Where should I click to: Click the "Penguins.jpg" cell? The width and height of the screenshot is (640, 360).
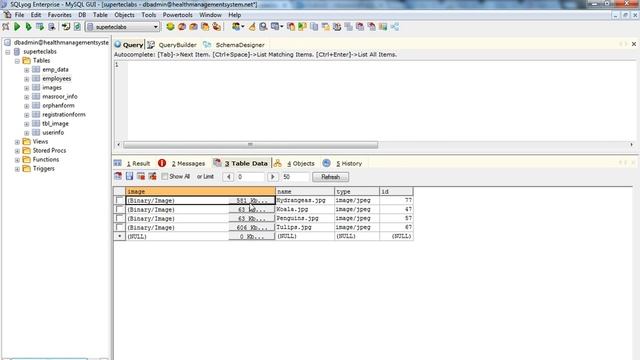point(305,218)
